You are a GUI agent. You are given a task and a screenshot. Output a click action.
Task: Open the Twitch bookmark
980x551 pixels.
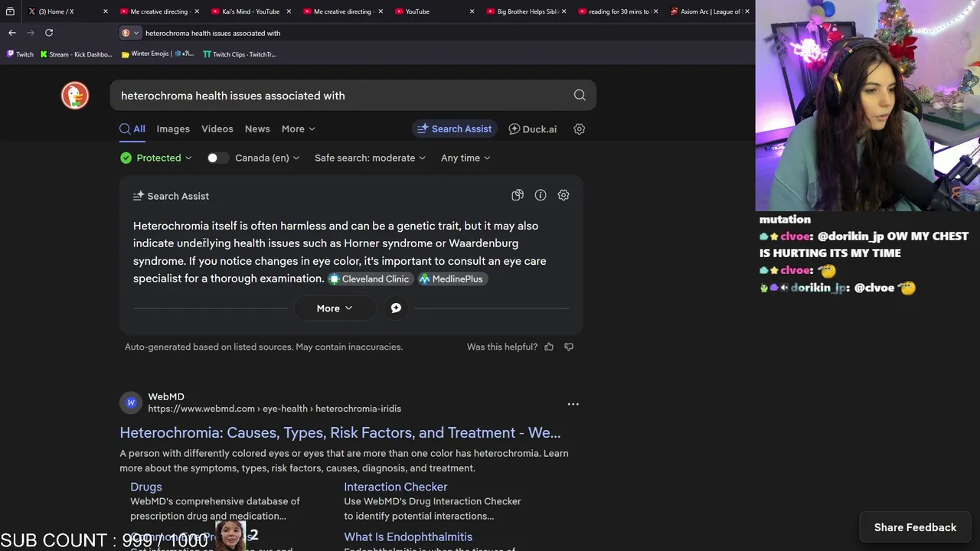(x=20, y=54)
